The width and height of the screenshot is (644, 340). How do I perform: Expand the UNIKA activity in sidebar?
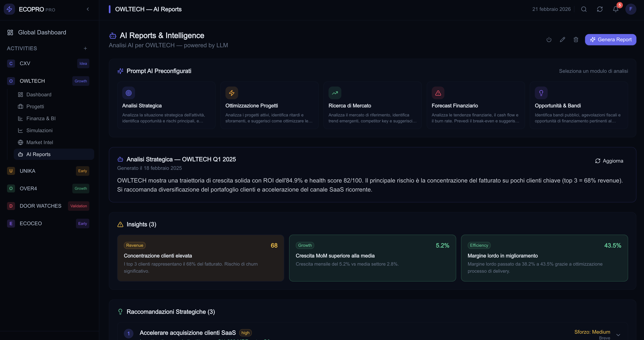pyautogui.click(x=27, y=171)
